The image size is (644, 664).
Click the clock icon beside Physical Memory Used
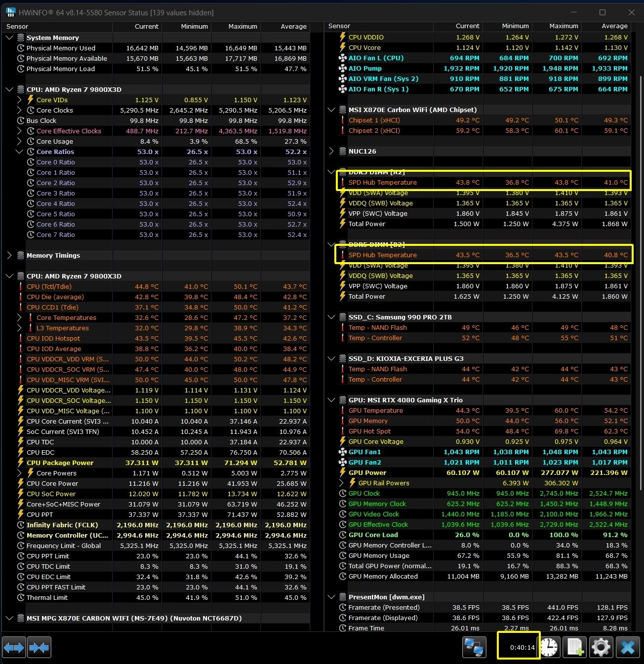coord(21,48)
